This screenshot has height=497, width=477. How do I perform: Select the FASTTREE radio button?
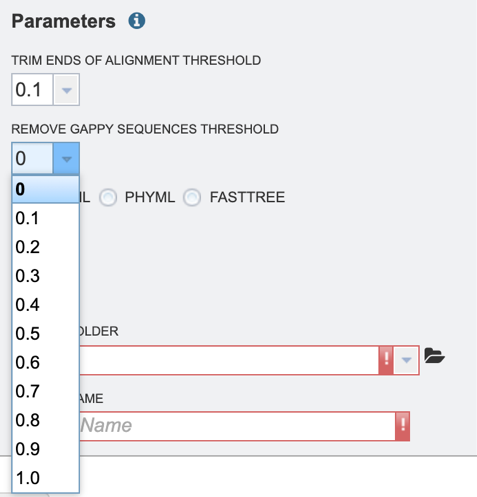click(x=192, y=197)
